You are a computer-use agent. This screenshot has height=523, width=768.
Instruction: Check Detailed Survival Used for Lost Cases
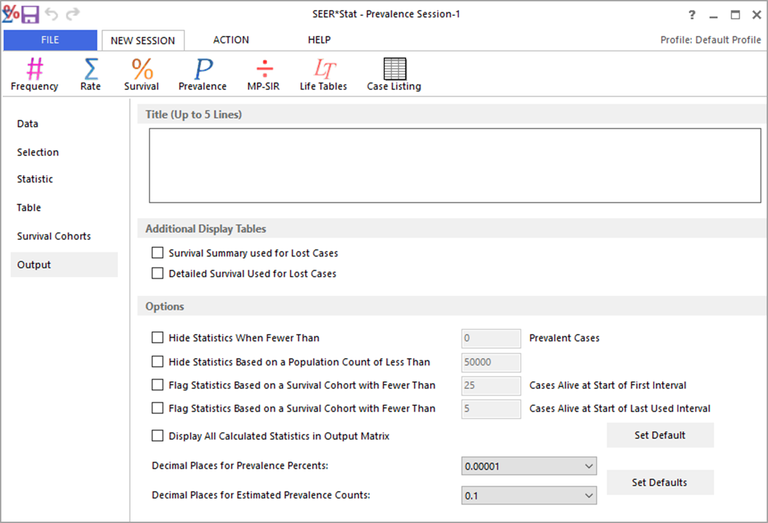pos(157,274)
